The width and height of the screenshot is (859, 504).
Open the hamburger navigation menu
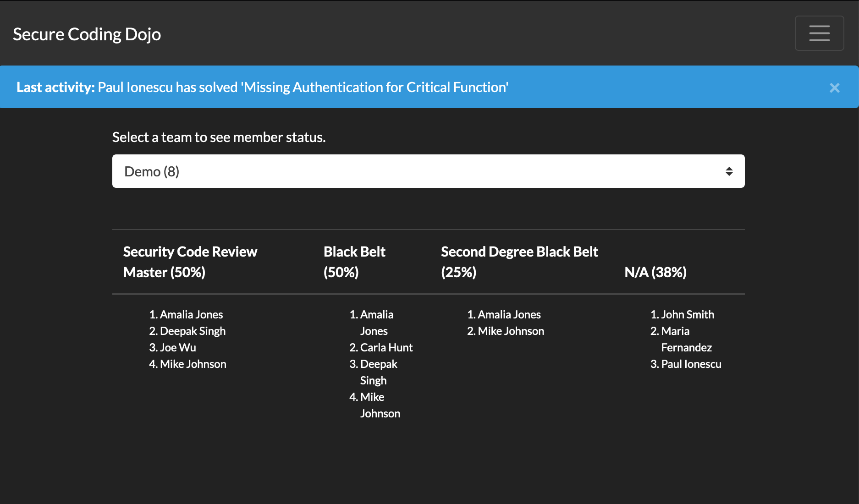coord(819,33)
